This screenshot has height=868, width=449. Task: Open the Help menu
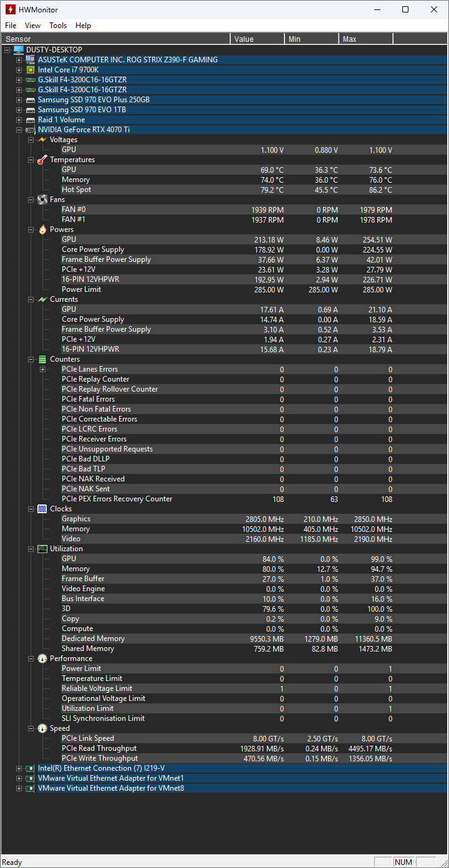tap(83, 26)
